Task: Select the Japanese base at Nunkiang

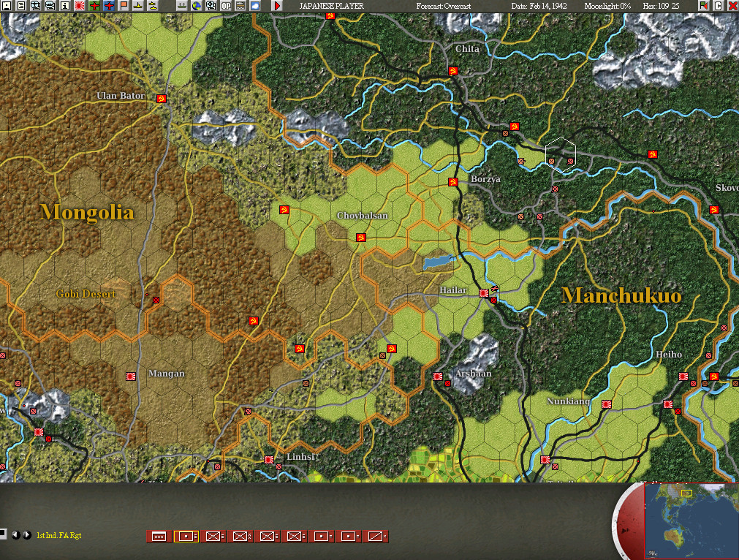Action: [607, 404]
